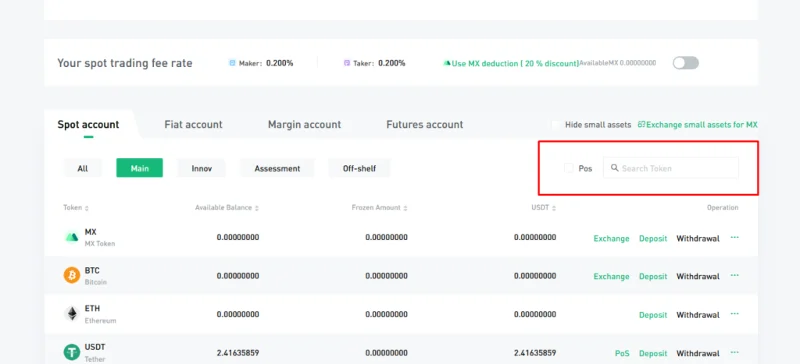Click the Maker fee icon

click(x=232, y=63)
